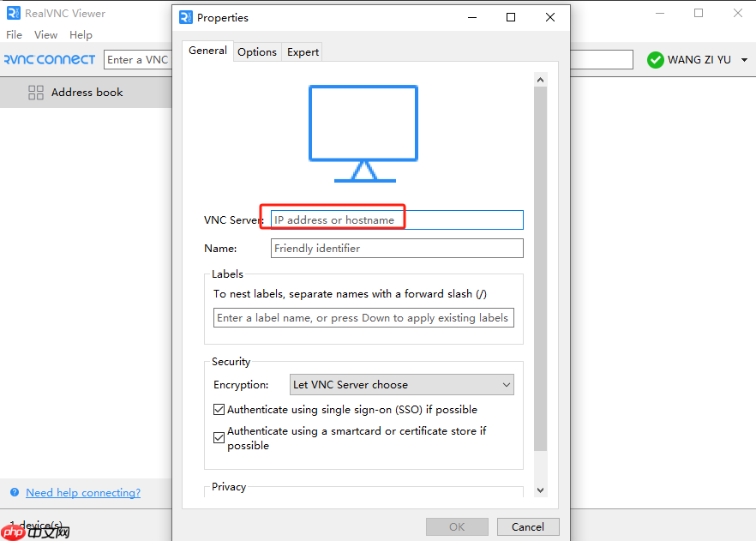Click the greyed-out OK button
Screen dimensions: 756x541
pyautogui.click(x=457, y=526)
